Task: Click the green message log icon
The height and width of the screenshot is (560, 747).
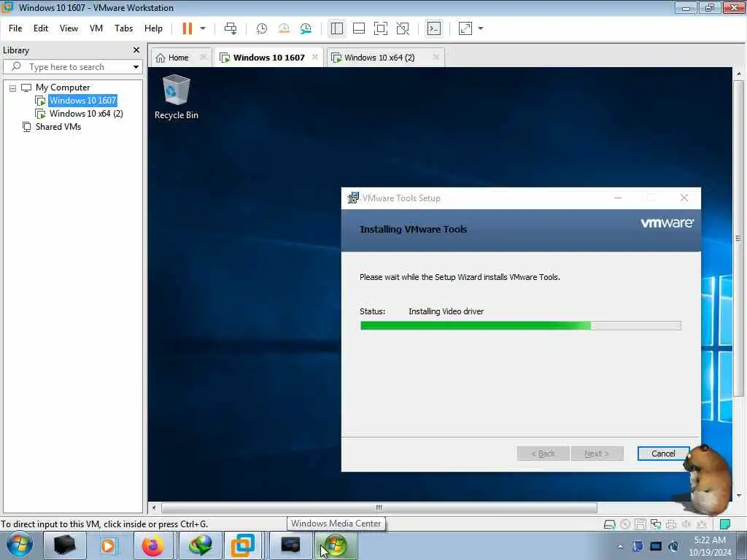Action: tap(725, 524)
